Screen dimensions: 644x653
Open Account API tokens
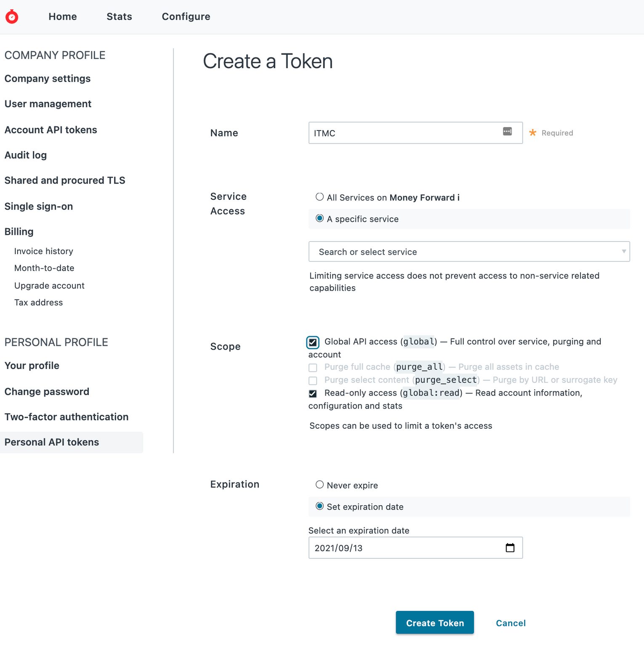coord(51,130)
